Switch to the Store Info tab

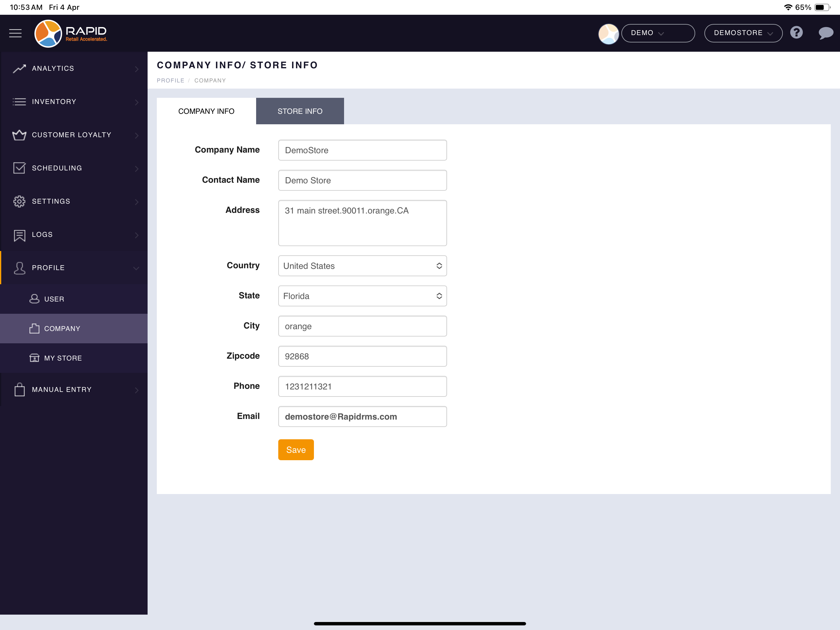tap(299, 111)
